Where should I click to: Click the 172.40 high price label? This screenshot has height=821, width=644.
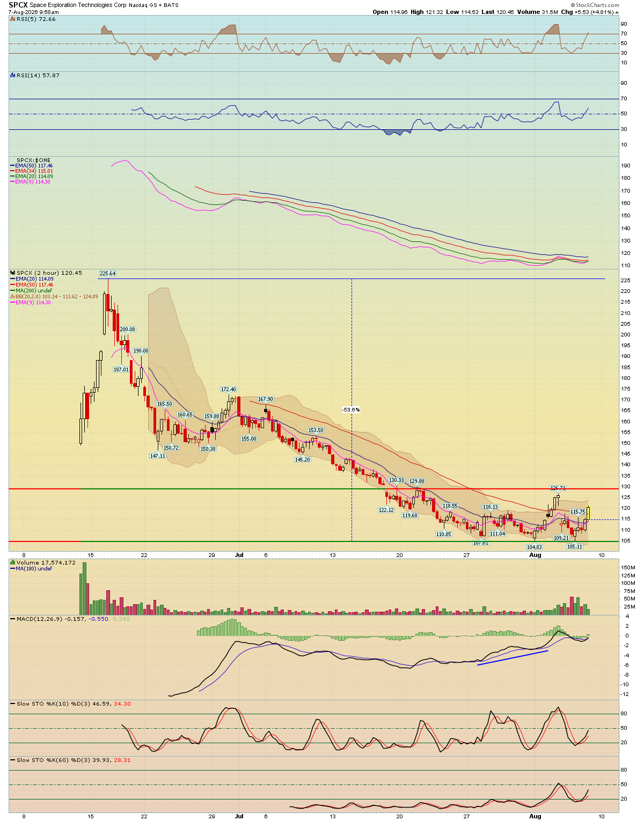point(229,390)
